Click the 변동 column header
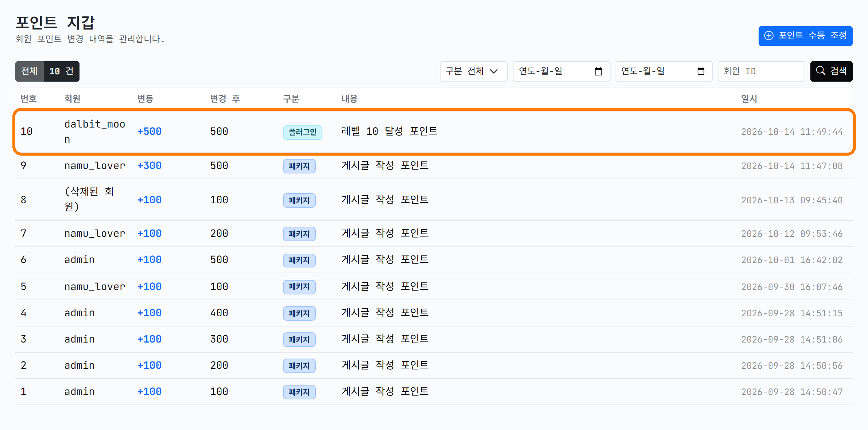 tap(145, 98)
